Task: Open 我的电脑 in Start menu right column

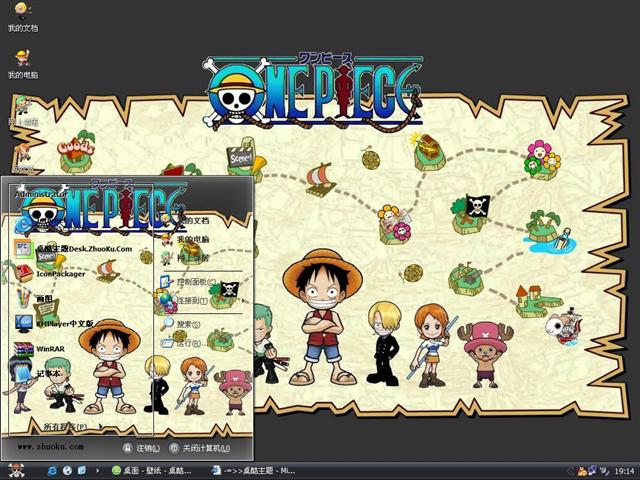Action: (x=185, y=239)
